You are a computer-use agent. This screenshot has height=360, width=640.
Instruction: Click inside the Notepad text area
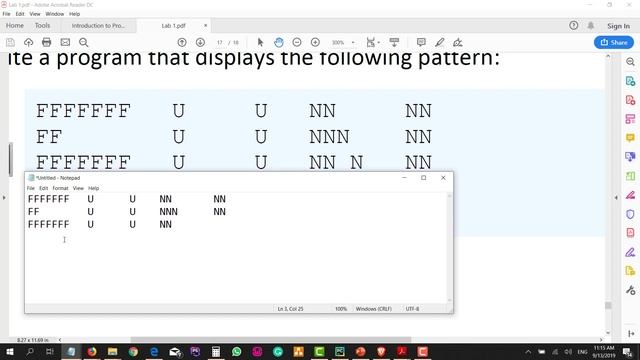click(236, 247)
